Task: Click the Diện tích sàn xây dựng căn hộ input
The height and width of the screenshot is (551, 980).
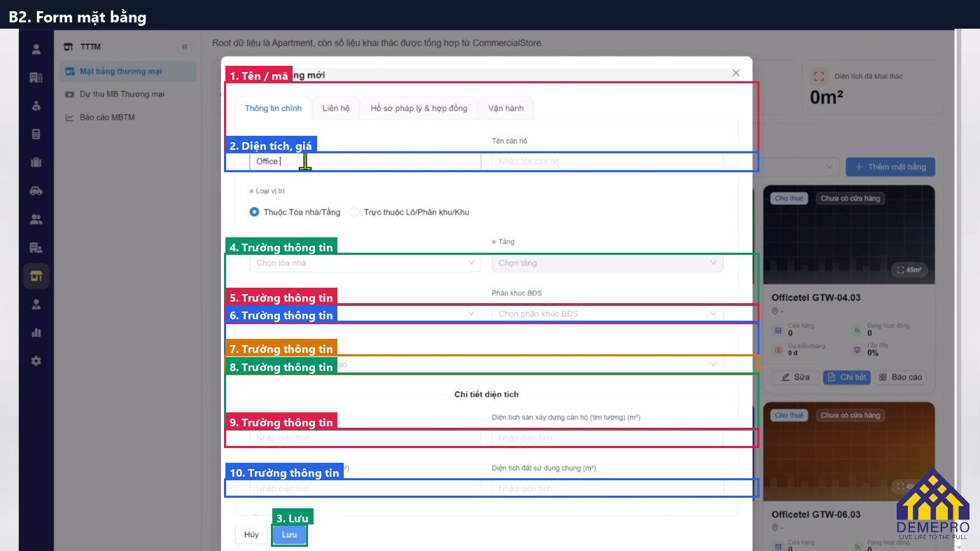Action: click(x=608, y=438)
